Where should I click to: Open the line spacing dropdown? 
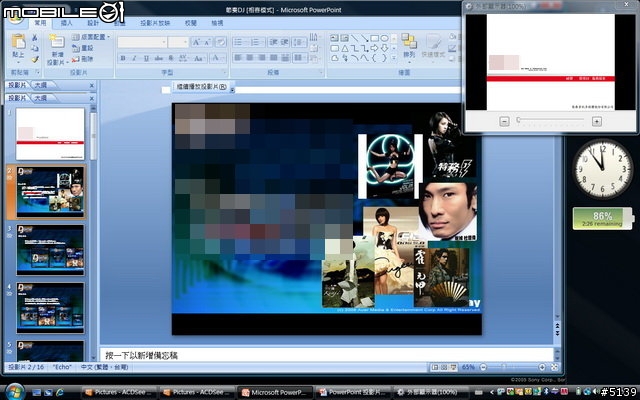[x=300, y=42]
